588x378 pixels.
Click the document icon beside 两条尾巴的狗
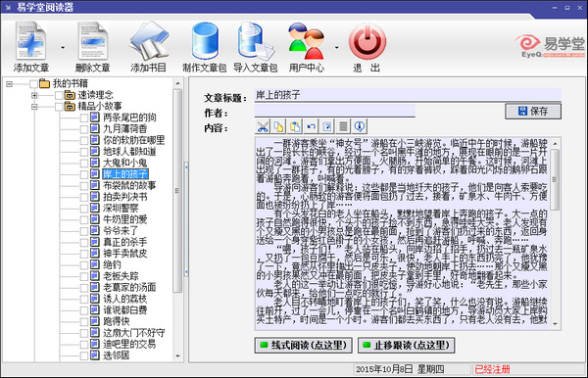[x=95, y=118]
